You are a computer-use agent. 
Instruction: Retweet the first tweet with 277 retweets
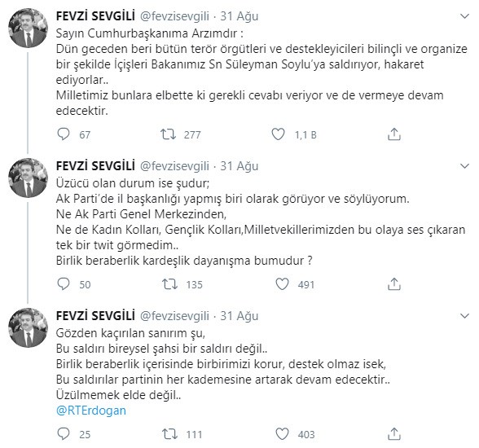click(x=169, y=134)
